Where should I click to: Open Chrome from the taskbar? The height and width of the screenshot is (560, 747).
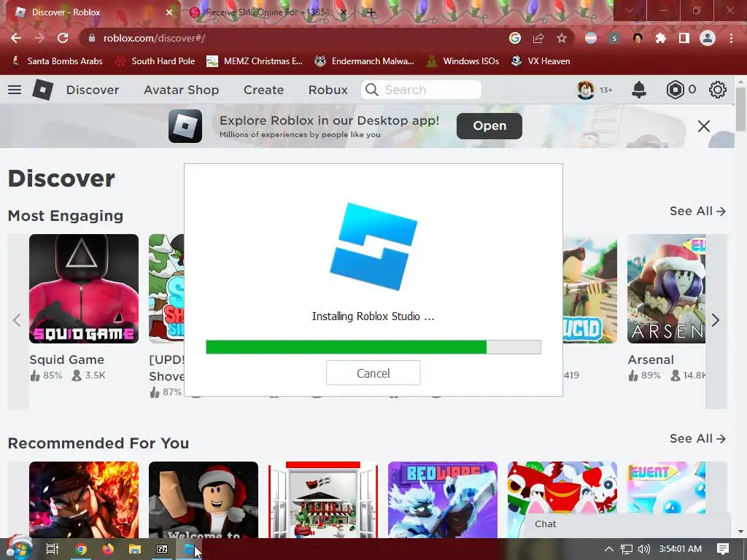pos(81,549)
